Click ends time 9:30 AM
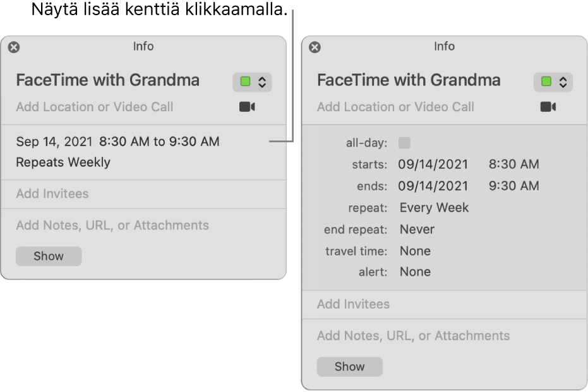This screenshot has height=392, width=588. [513, 186]
